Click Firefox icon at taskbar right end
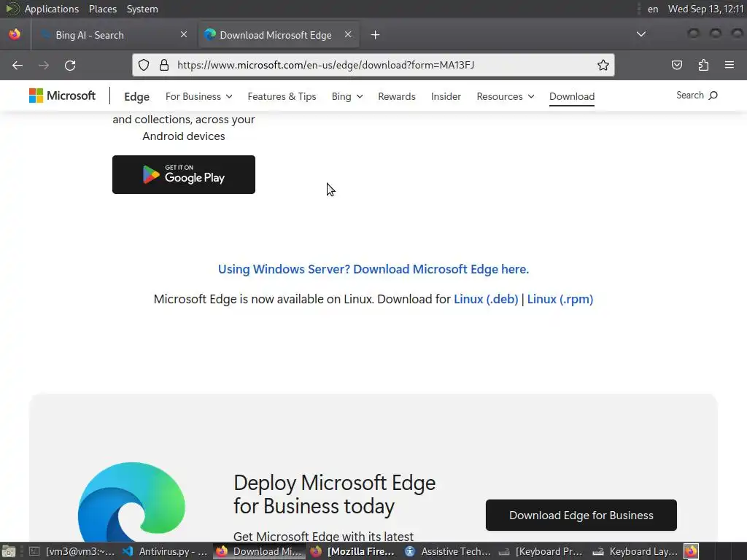 (692, 551)
